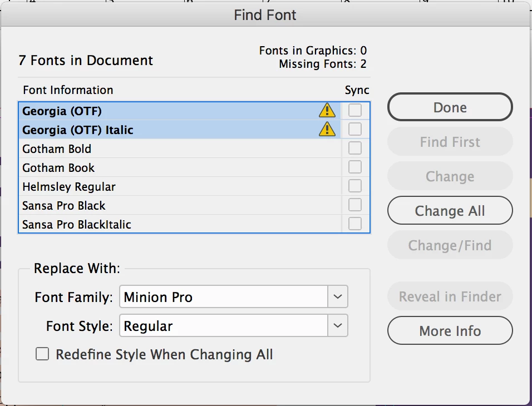The image size is (532, 406).
Task: Click the warning icon beside Georgia (OTF)
Action: (327, 111)
